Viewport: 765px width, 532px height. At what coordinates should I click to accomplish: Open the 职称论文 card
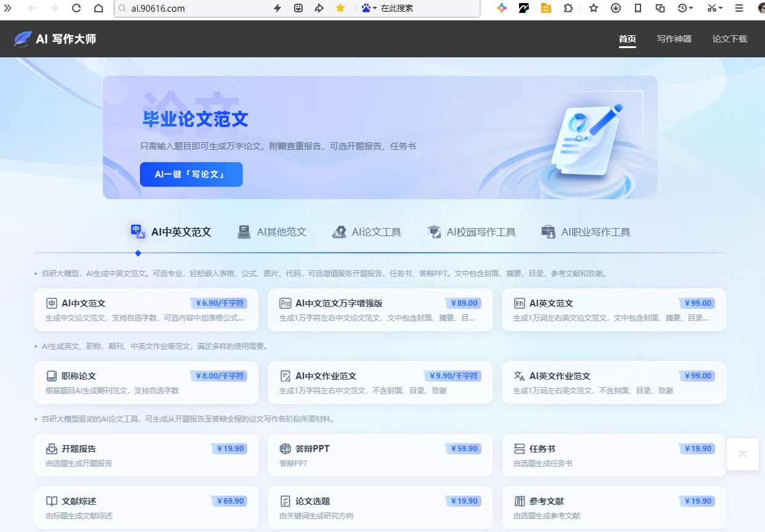[x=146, y=383]
